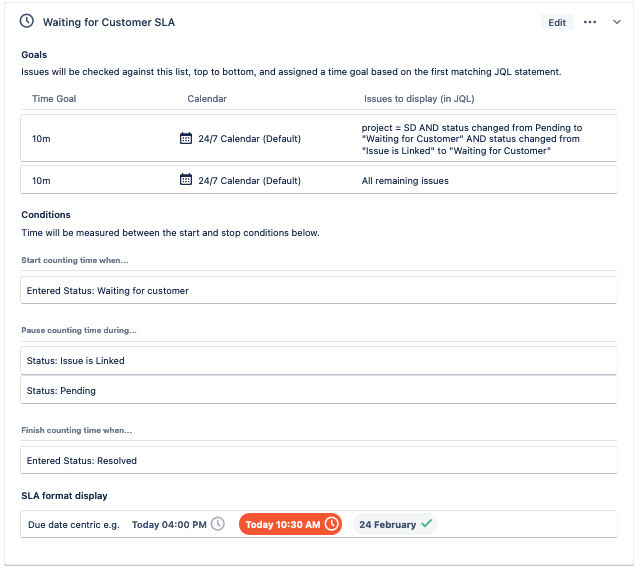Image resolution: width=638 pixels, height=569 pixels.
Task: Click the green checkmark next to 24 February
Action: point(426,523)
